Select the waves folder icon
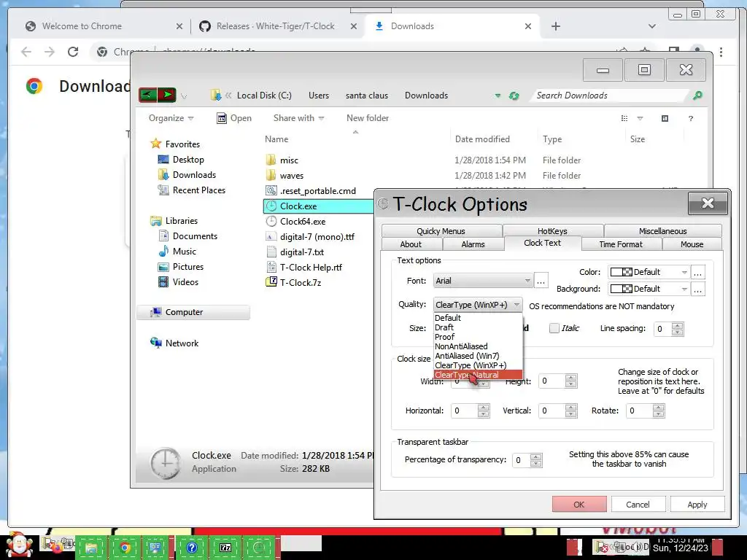Screen dimensions: 747x560 271,175
